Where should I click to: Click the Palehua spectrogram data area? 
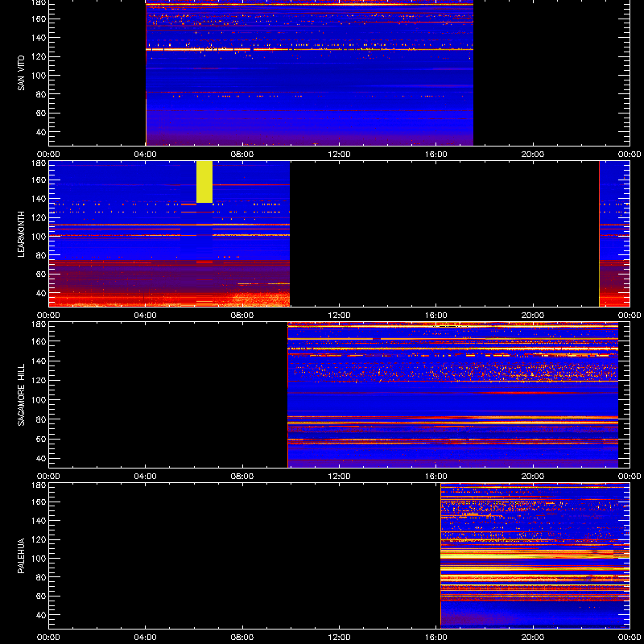point(535,555)
